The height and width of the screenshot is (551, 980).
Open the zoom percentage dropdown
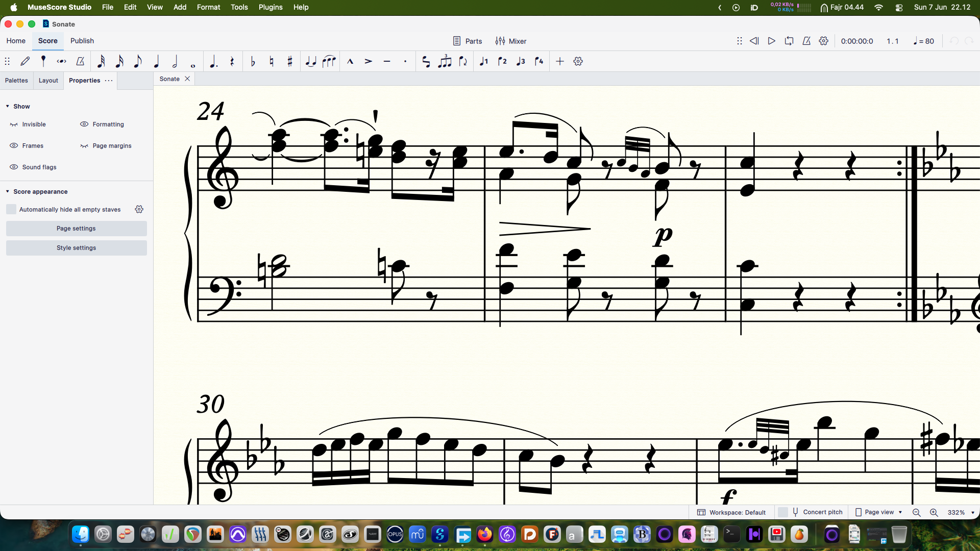[972, 513]
